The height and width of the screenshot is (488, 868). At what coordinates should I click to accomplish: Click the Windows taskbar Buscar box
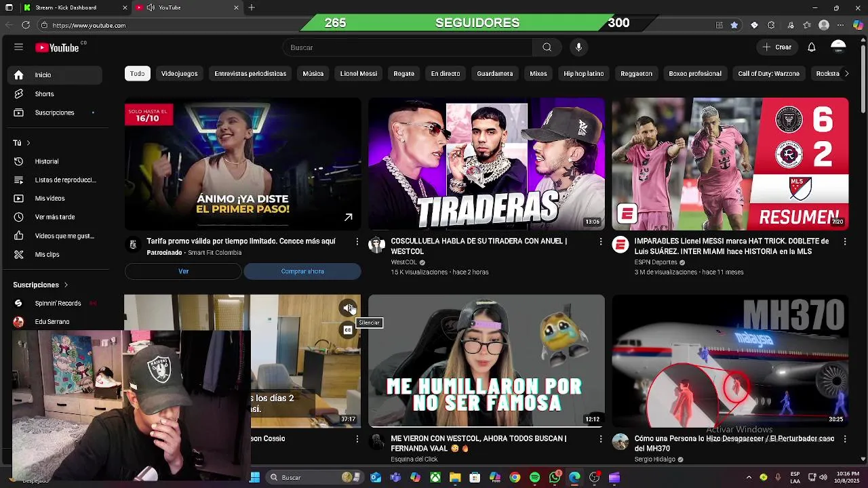point(314,477)
